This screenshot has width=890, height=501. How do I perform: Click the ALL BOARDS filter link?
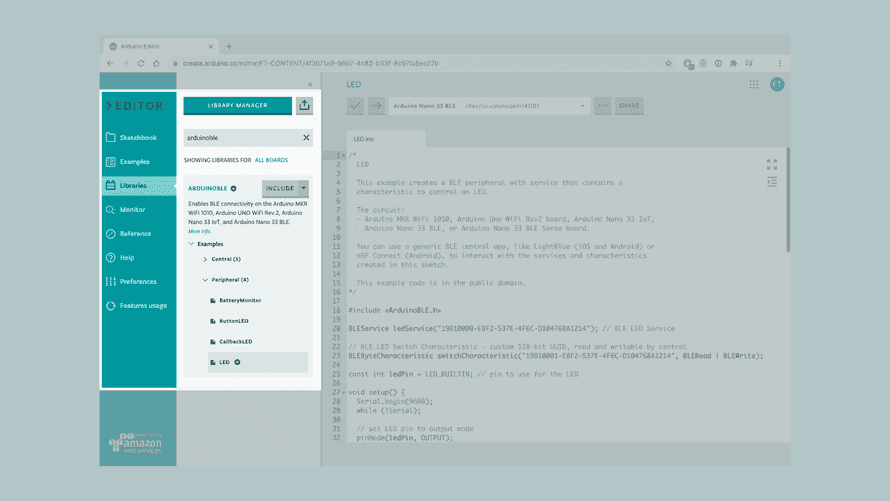[x=271, y=160]
